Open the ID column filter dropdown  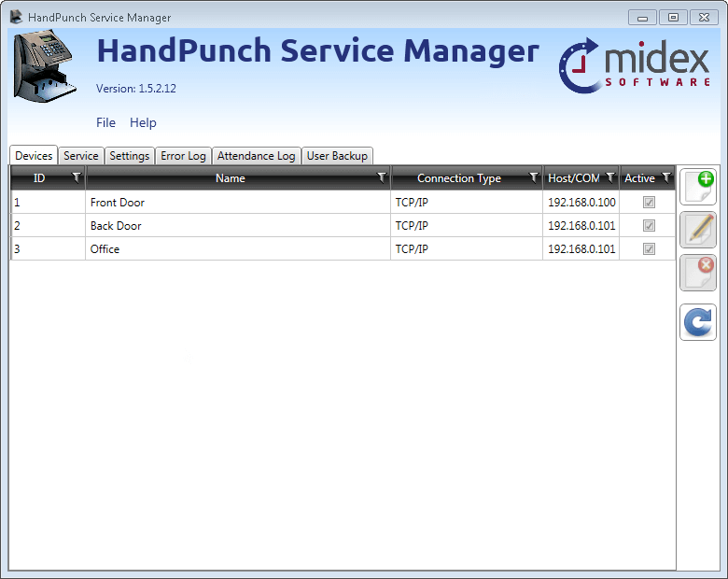pos(76,177)
